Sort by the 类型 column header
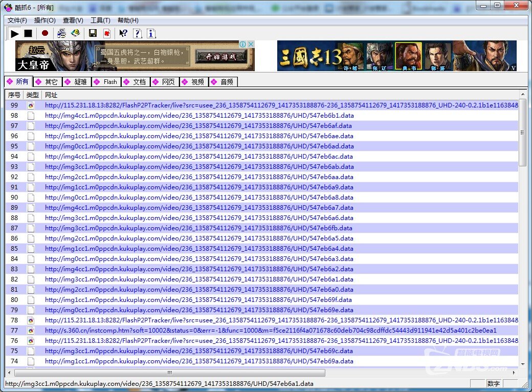The width and height of the screenshot is (532, 392). (33, 95)
